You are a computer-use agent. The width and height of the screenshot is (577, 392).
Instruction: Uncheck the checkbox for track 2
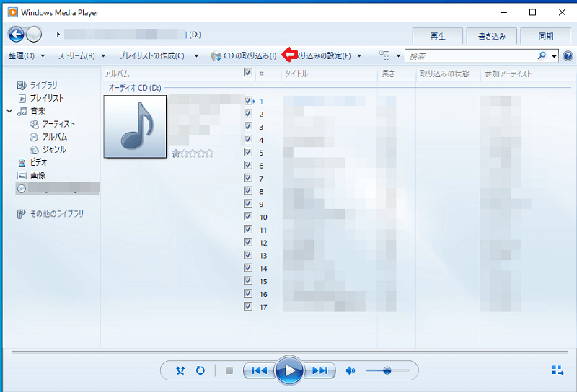click(248, 113)
